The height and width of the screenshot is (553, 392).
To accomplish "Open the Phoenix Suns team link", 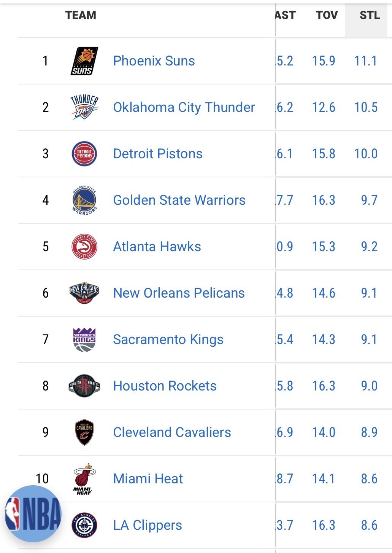I will point(154,61).
